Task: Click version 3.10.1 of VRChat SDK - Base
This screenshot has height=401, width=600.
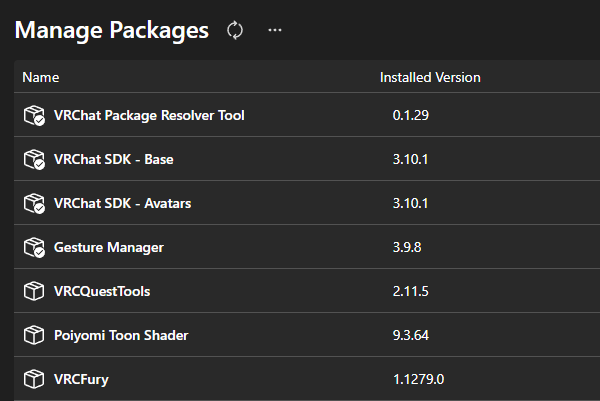Action: (410, 159)
